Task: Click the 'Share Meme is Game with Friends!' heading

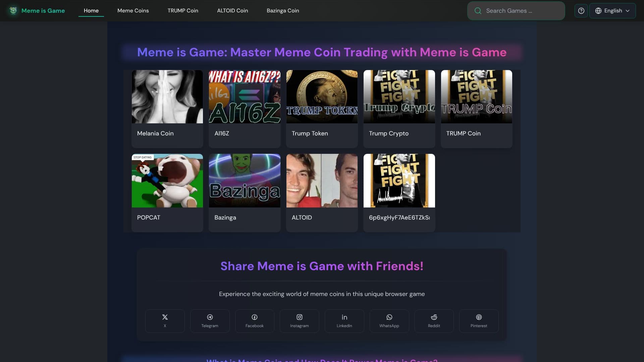Action: pos(322,266)
